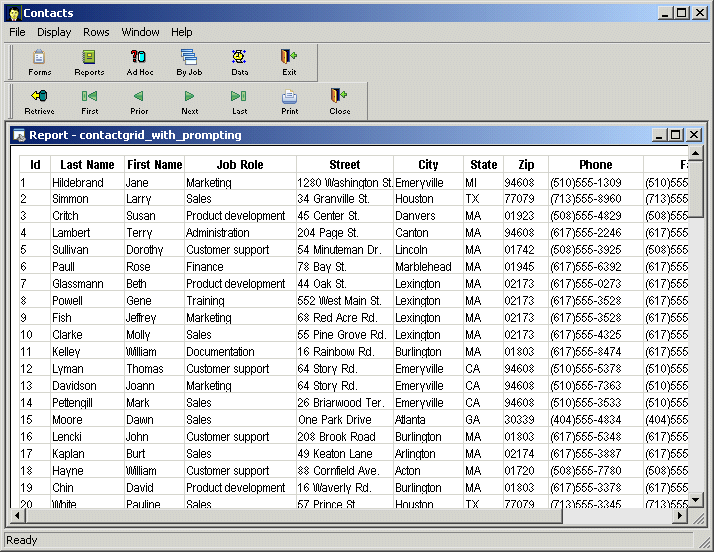Click the Report window title icon

19,135
